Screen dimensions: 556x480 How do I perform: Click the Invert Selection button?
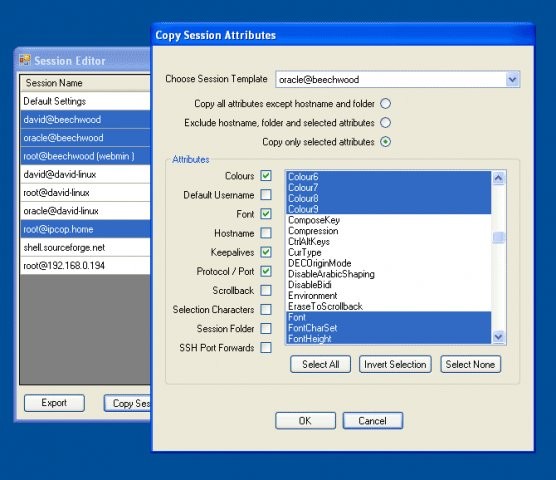395,364
